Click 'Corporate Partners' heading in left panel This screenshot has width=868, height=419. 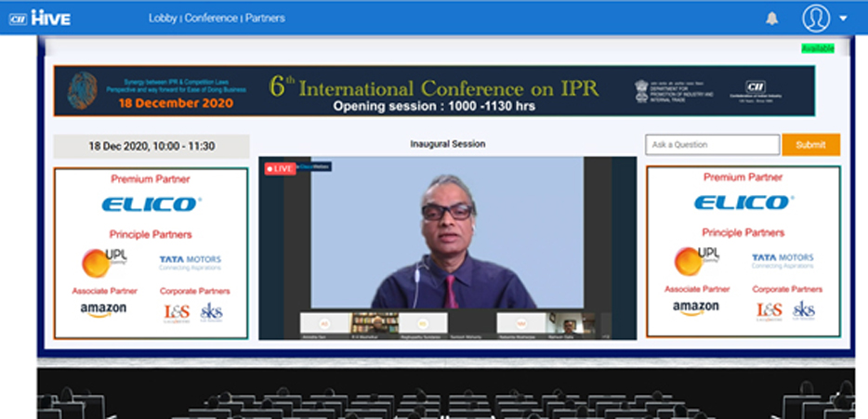click(x=195, y=291)
